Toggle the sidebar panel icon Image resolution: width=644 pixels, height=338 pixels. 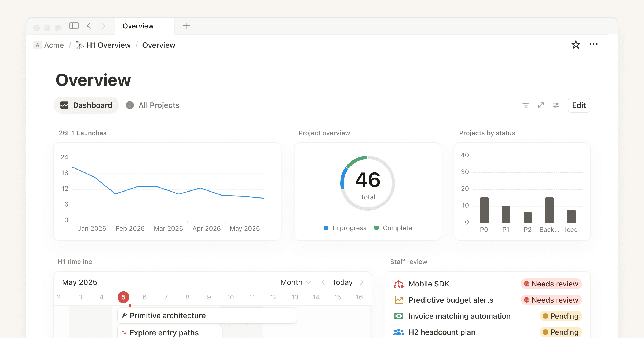[x=74, y=26]
